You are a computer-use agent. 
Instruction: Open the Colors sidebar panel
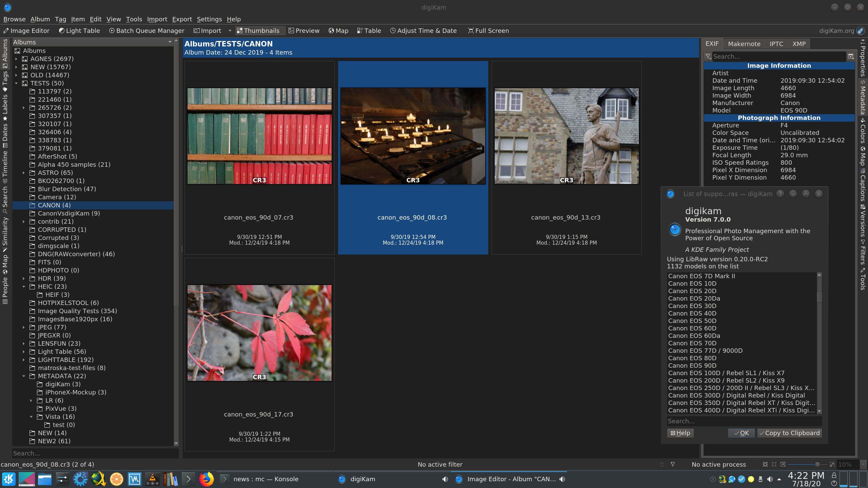[x=863, y=131]
